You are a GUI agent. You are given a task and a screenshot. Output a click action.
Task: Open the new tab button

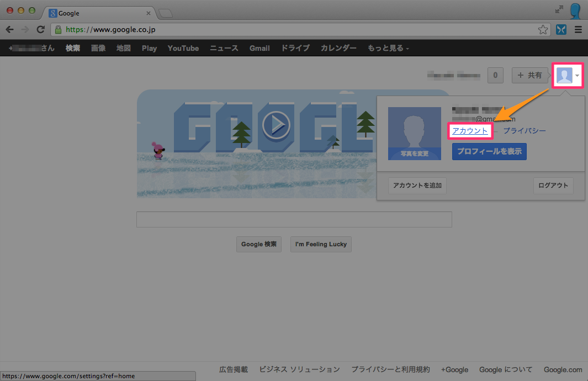click(166, 13)
